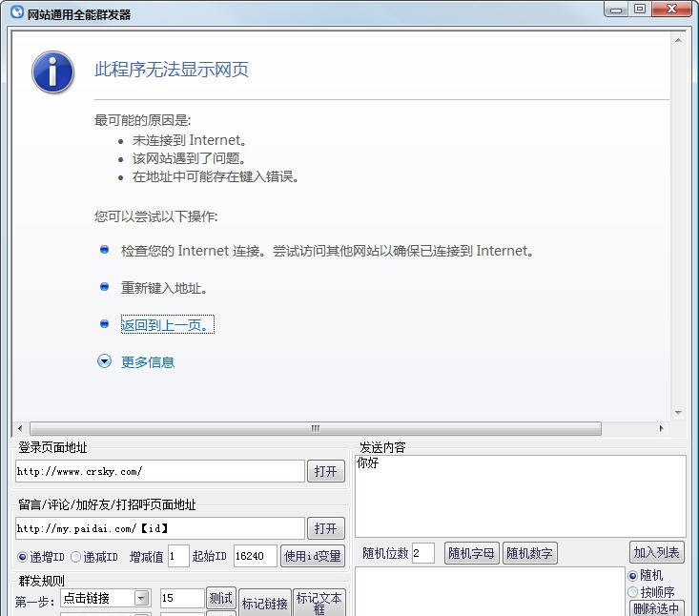Viewport: 699px width, 616px height.
Task: Follow the 返回到上一页 link
Action: [168, 324]
